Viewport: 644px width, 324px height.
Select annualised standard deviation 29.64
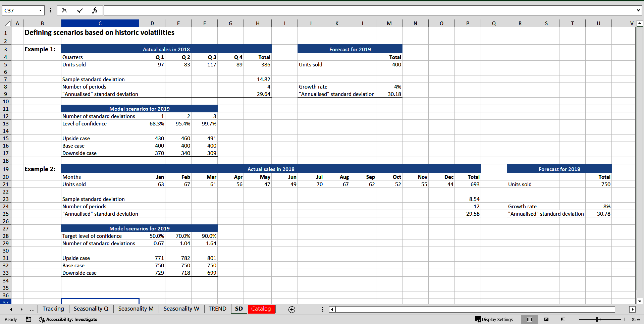[x=258, y=94]
